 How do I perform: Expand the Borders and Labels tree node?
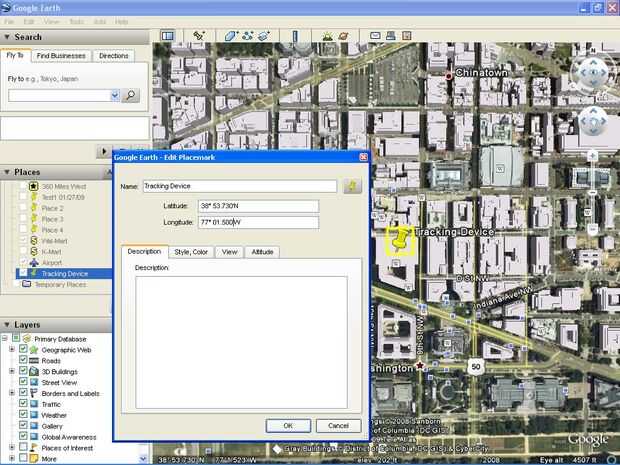(x=12, y=393)
